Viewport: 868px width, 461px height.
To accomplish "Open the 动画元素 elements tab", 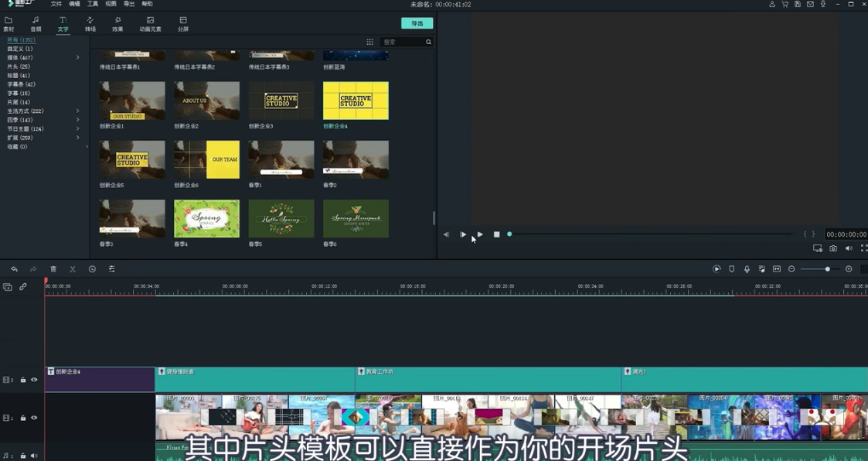I will tap(150, 24).
